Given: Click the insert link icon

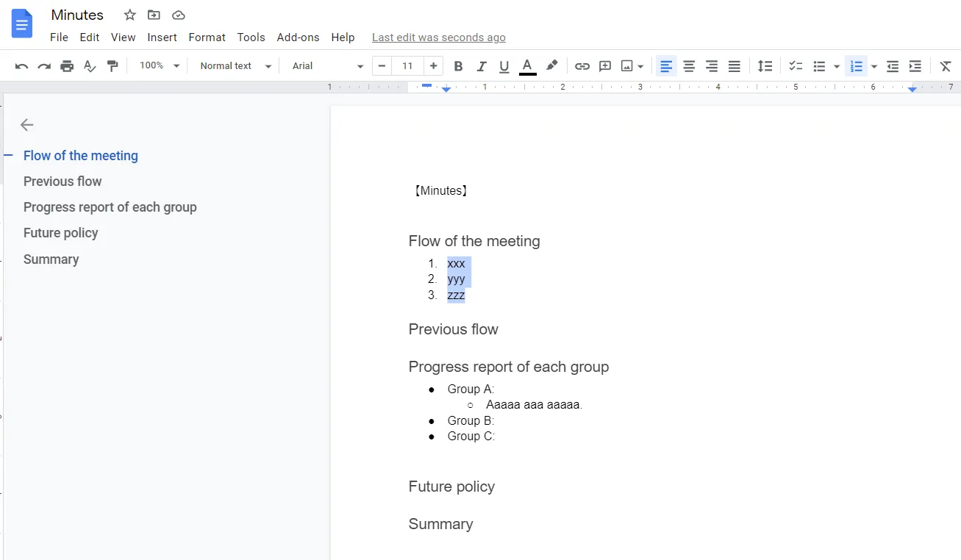Looking at the screenshot, I should [582, 66].
